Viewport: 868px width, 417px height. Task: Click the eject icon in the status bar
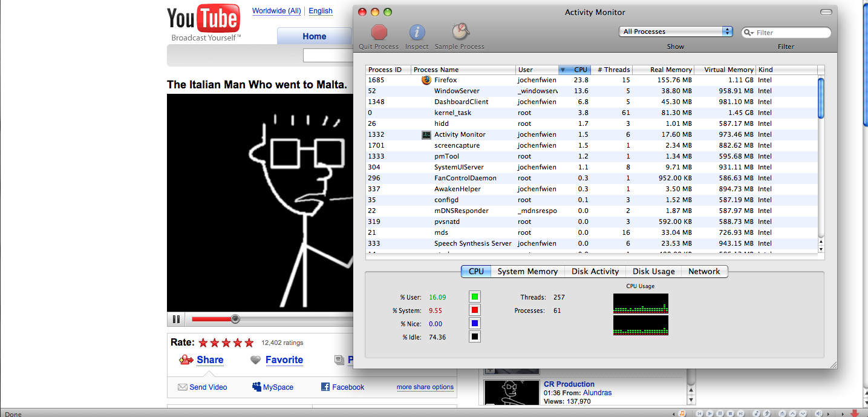coord(782,413)
